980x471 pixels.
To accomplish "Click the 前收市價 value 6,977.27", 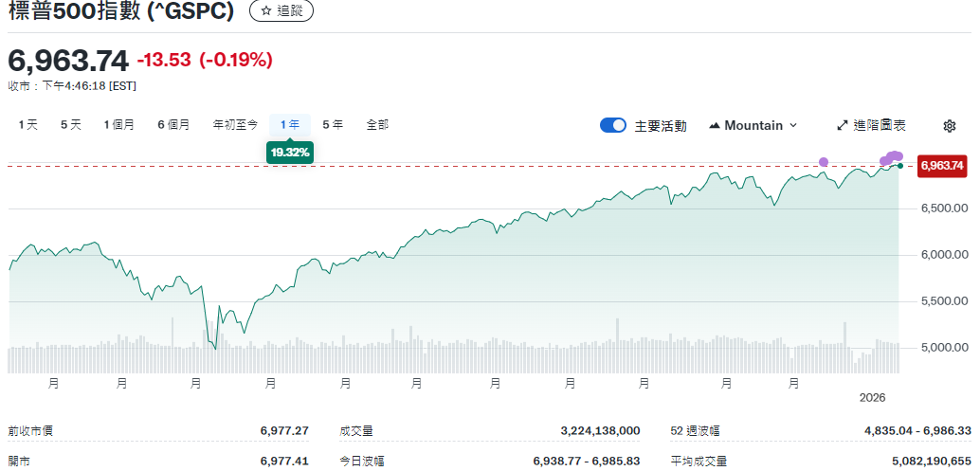I will tap(284, 430).
